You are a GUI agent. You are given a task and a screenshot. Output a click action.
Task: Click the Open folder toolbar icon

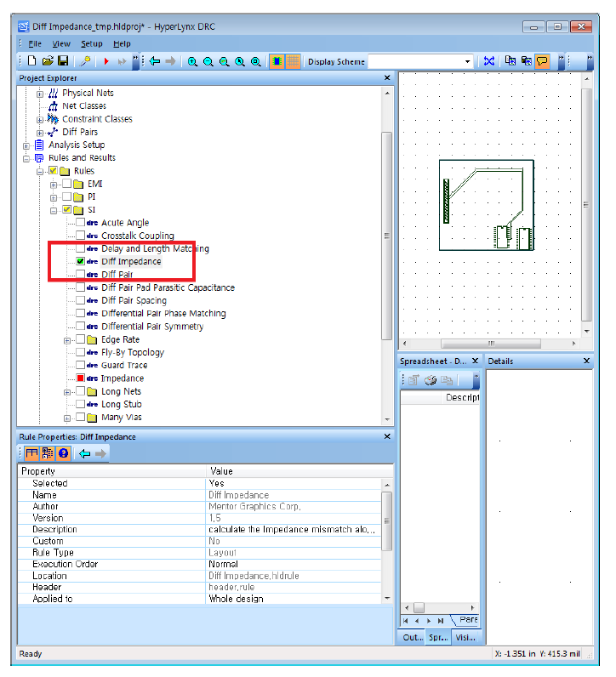[x=48, y=61]
